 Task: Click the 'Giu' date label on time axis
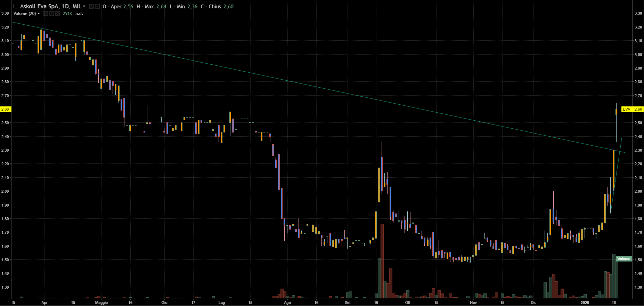pyautogui.click(x=164, y=303)
